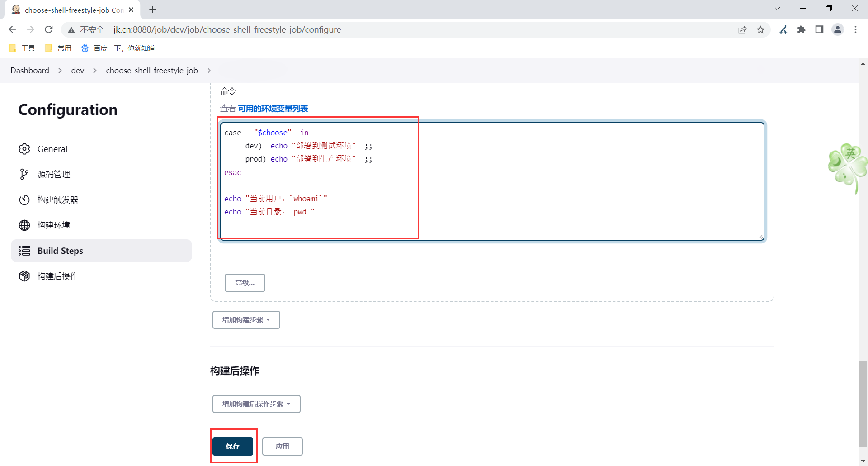Click the 构建后操作 section heading
The image size is (868, 466).
click(235, 371)
